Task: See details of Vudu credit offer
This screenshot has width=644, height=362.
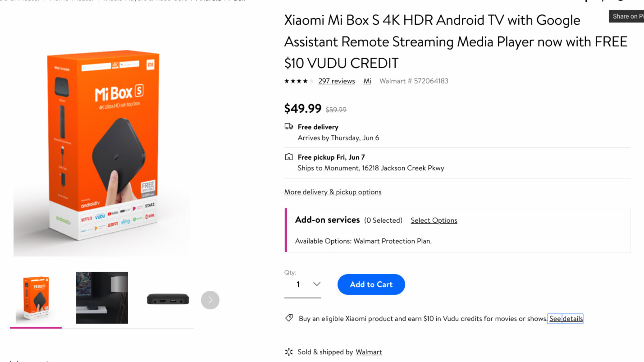Action: (566, 319)
